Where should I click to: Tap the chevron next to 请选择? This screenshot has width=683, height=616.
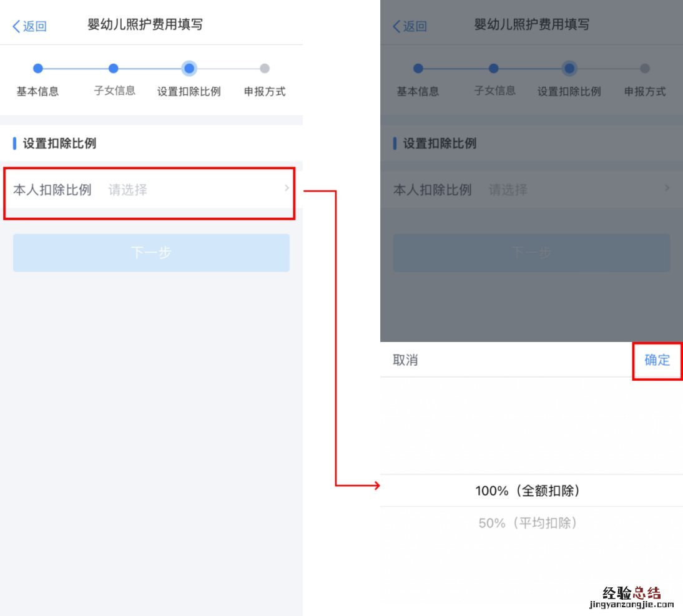pos(286,188)
